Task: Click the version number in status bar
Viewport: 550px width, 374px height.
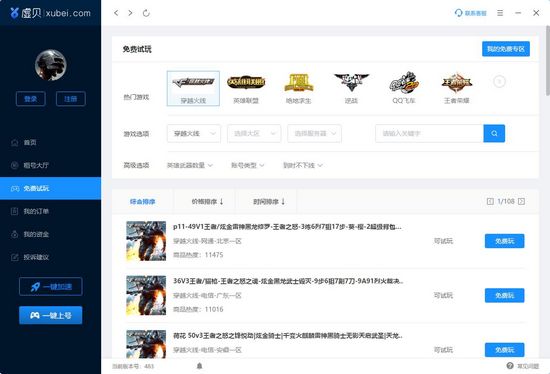Action: pos(133,366)
